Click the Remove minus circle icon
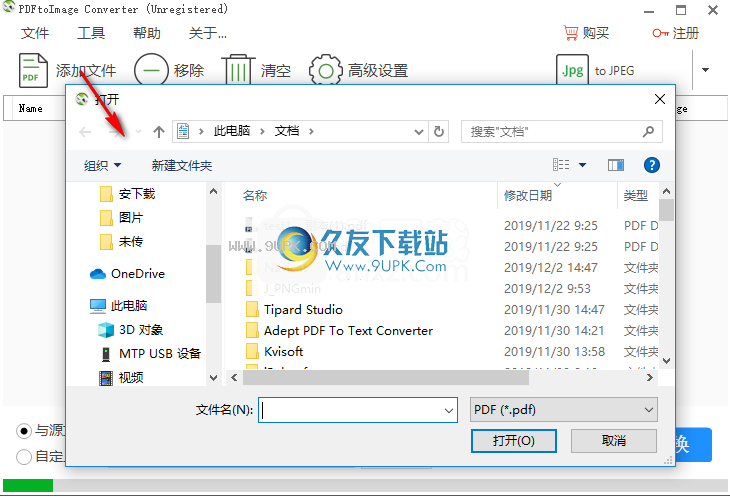The height and width of the screenshot is (498, 730). [151, 70]
